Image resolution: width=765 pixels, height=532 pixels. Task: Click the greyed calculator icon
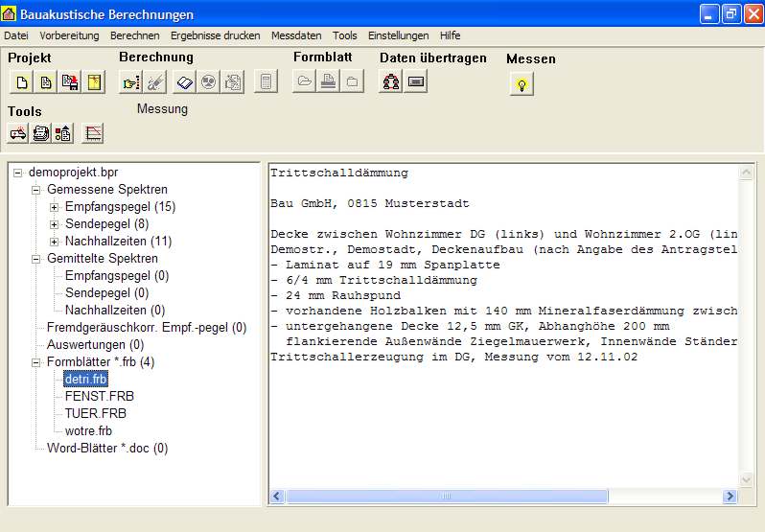tap(266, 81)
